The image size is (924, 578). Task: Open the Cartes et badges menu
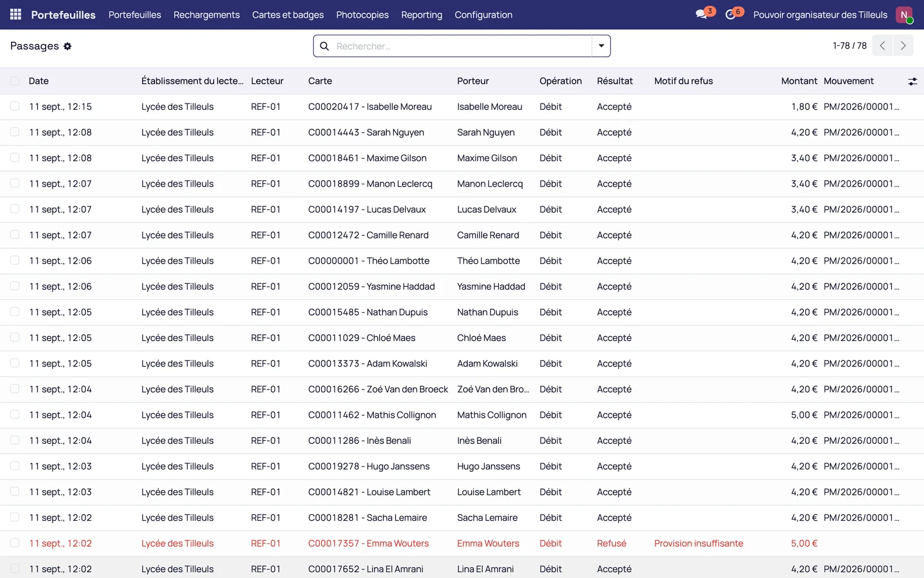click(x=288, y=15)
